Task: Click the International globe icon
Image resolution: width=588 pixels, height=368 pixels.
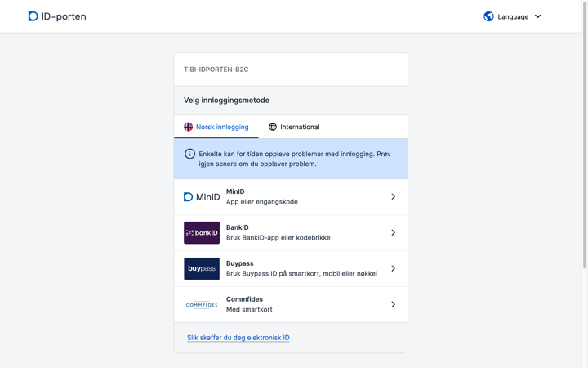Action: pyautogui.click(x=273, y=127)
